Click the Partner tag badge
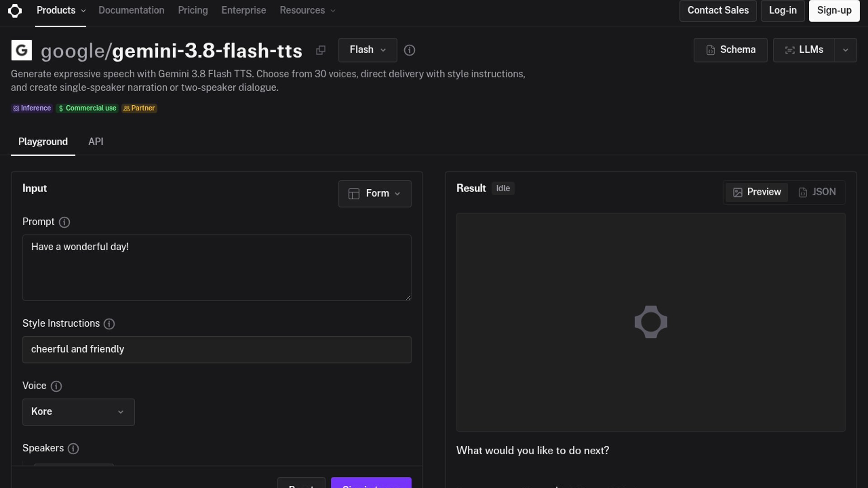This screenshot has width=868, height=488. [x=139, y=108]
